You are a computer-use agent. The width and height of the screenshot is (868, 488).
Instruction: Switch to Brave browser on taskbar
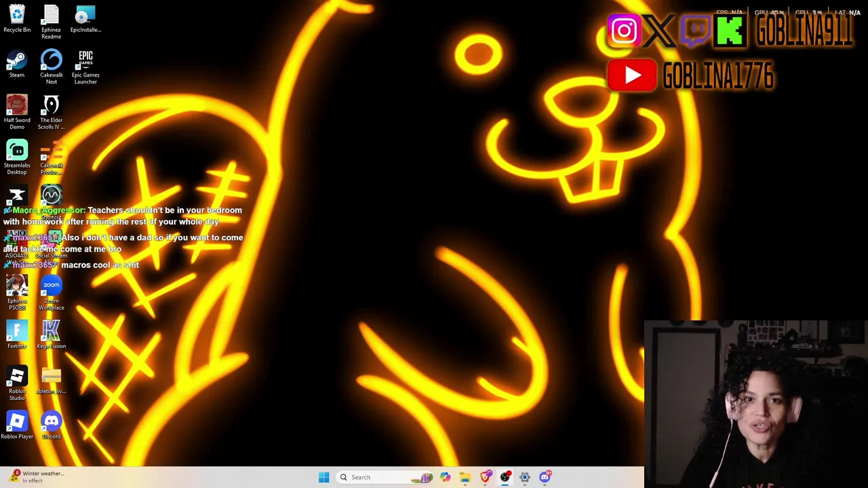(x=486, y=477)
